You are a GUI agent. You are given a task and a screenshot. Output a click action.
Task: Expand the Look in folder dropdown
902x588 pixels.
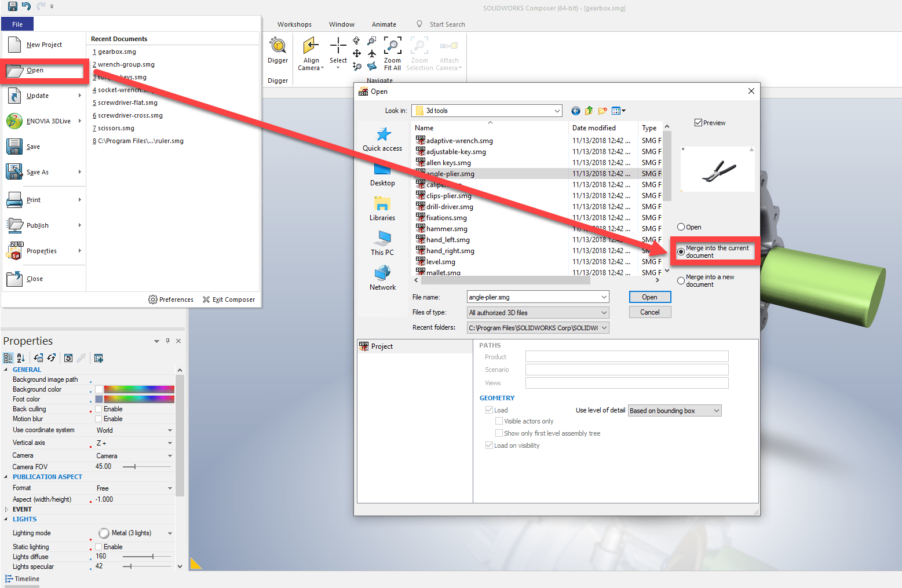tap(557, 111)
